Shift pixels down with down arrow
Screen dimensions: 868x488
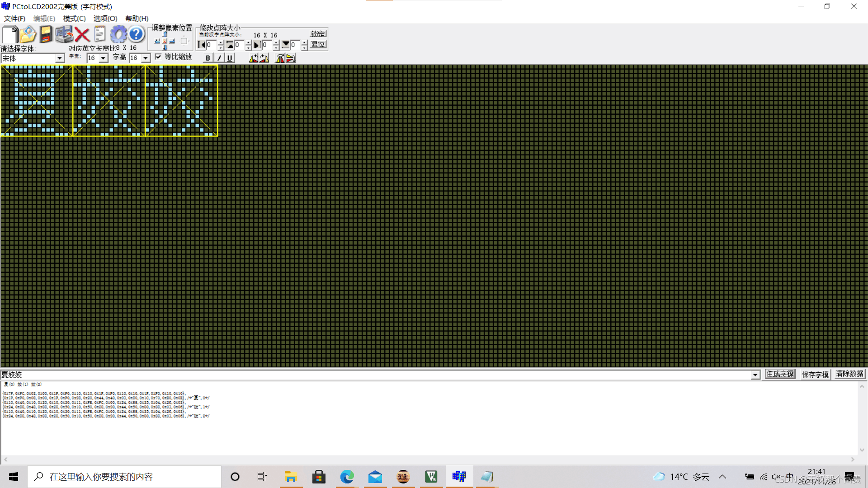tap(165, 47)
